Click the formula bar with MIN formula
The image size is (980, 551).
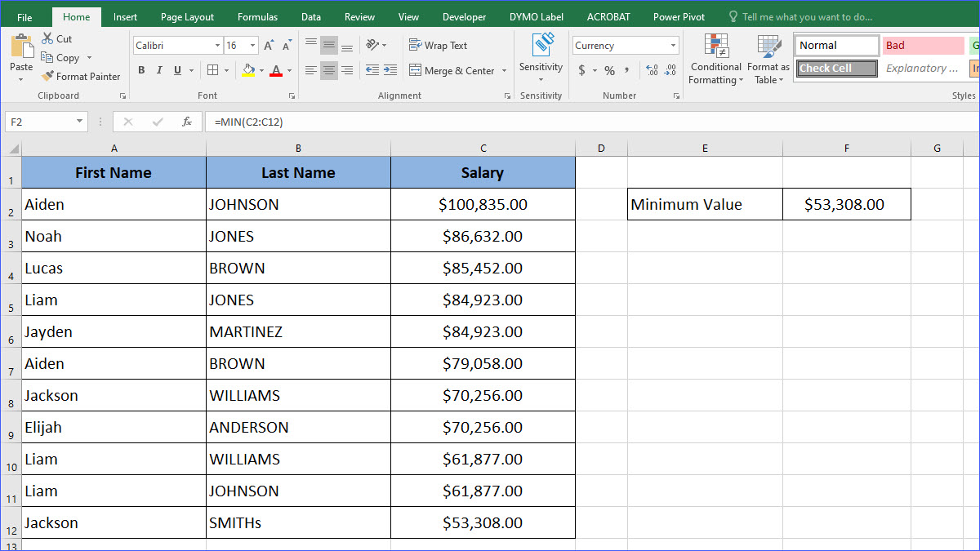pos(592,122)
